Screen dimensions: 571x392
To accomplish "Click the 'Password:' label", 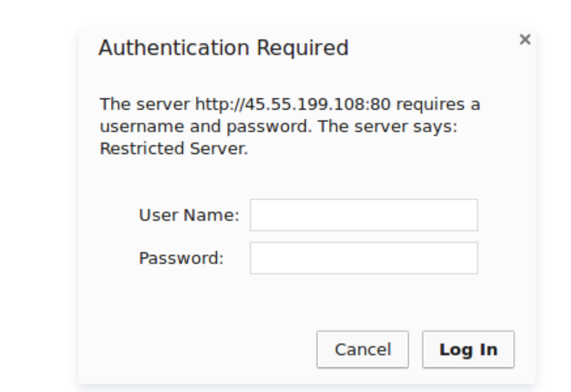I will coord(181,258).
